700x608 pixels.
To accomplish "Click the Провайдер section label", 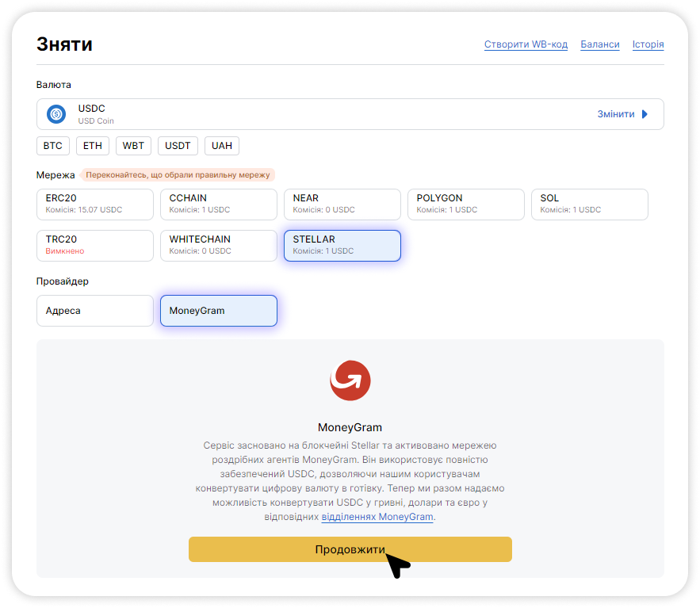I will tap(63, 281).
